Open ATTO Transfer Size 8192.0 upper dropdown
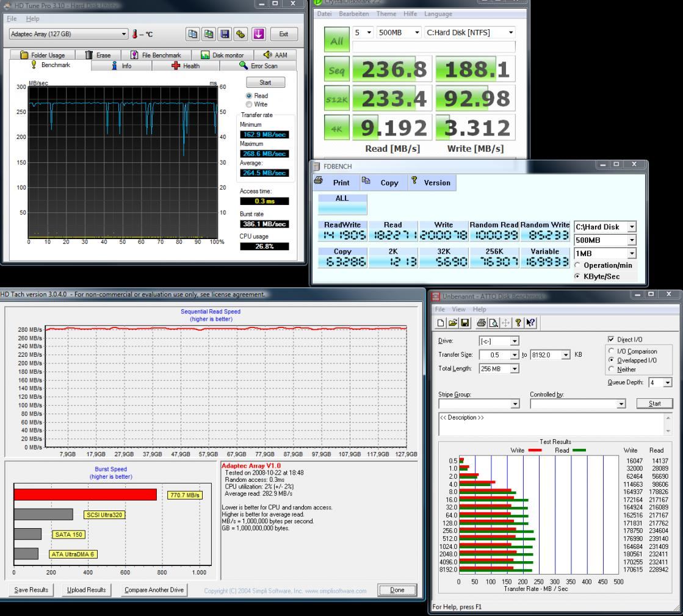 (550, 355)
